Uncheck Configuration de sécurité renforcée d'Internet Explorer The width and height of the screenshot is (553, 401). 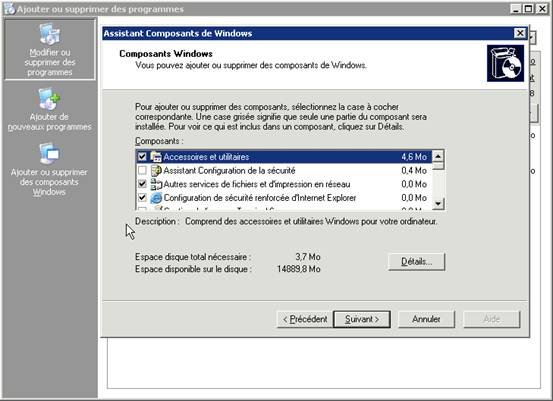142,198
